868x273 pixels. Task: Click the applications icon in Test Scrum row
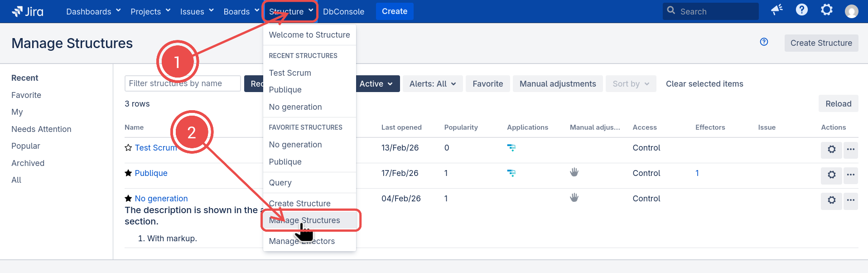(x=511, y=148)
